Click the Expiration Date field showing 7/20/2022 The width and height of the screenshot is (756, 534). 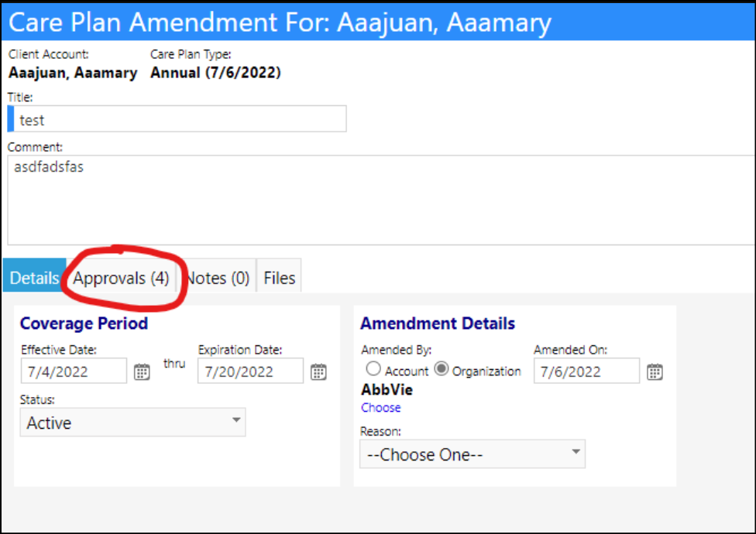tap(250, 371)
